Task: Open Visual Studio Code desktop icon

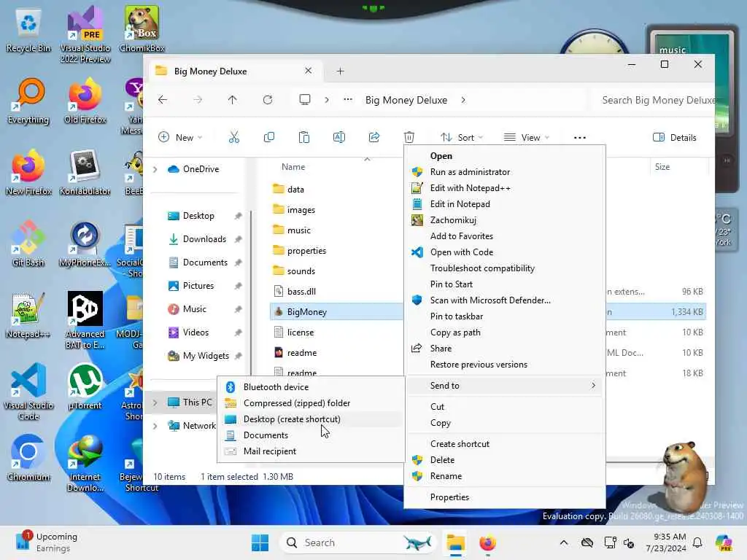Action: point(28,392)
